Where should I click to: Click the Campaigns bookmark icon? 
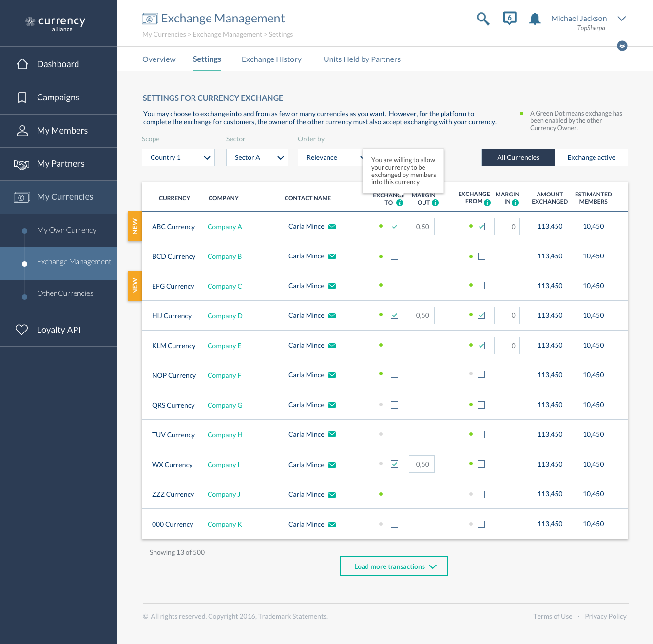22,98
